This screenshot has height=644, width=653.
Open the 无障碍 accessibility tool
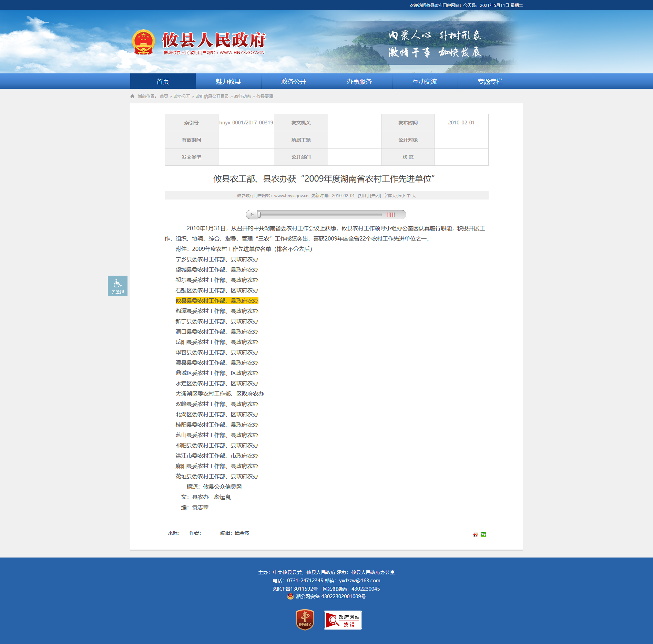(118, 286)
